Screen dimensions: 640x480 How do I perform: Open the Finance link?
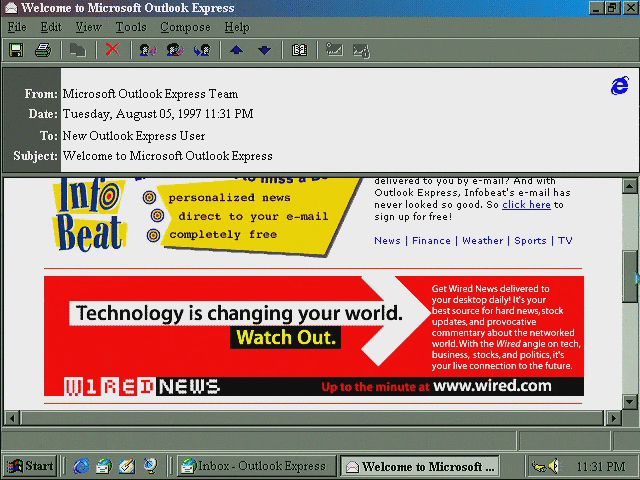431,240
